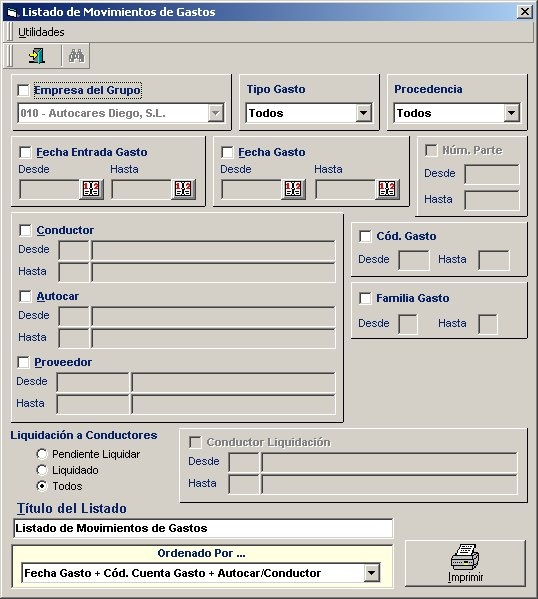Open calendar for Fecha Gasto Desde
The width and height of the screenshot is (538, 599).
293,189
